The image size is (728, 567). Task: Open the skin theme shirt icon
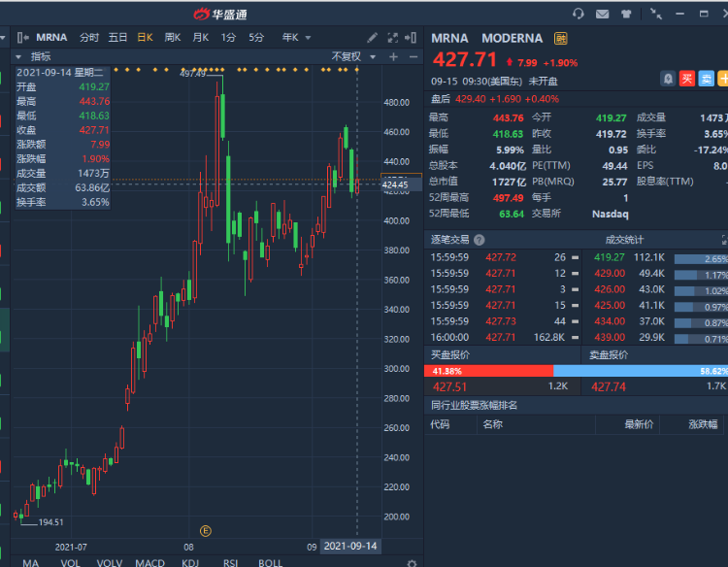tap(626, 14)
